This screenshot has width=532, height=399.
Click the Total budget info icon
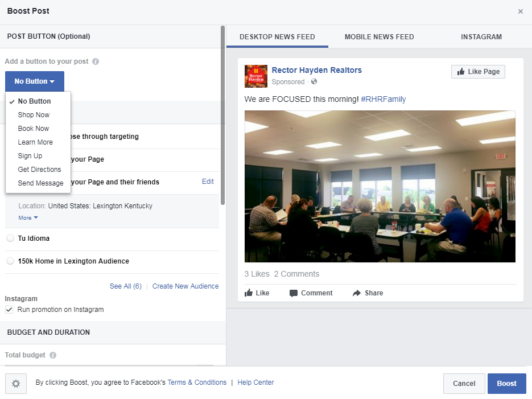pyautogui.click(x=53, y=355)
